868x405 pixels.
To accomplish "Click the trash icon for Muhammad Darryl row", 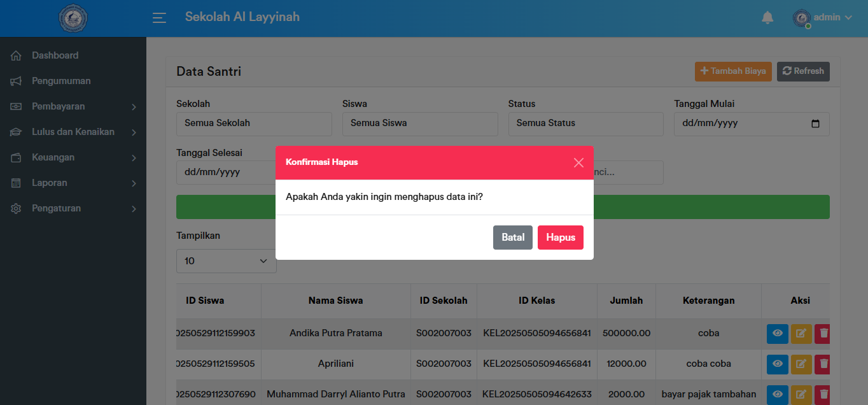I will point(824,395).
